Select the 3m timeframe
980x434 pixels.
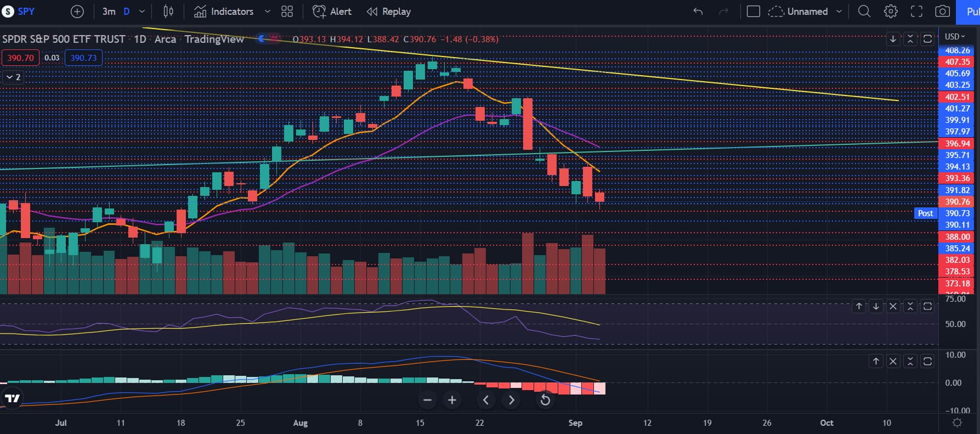coord(109,11)
